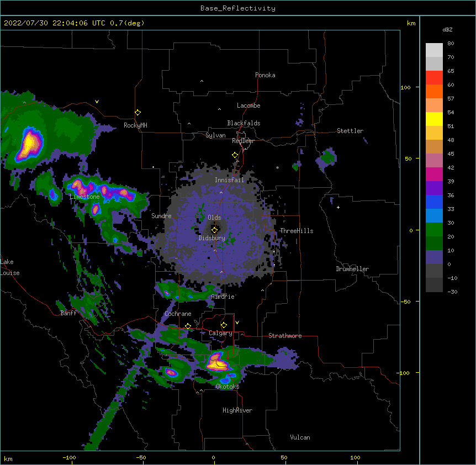Click the Blackfalds city label
This screenshot has height=465, width=476.
coord(244,123)
